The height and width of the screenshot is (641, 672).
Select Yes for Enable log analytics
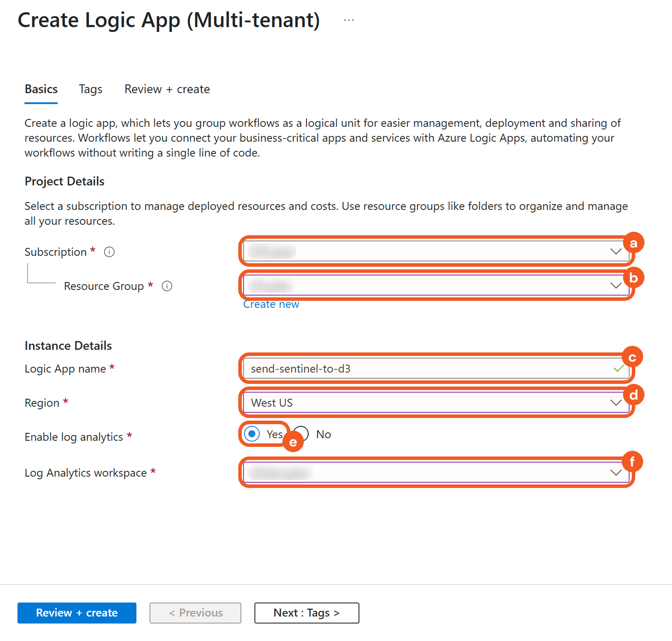tap(252, 434)
